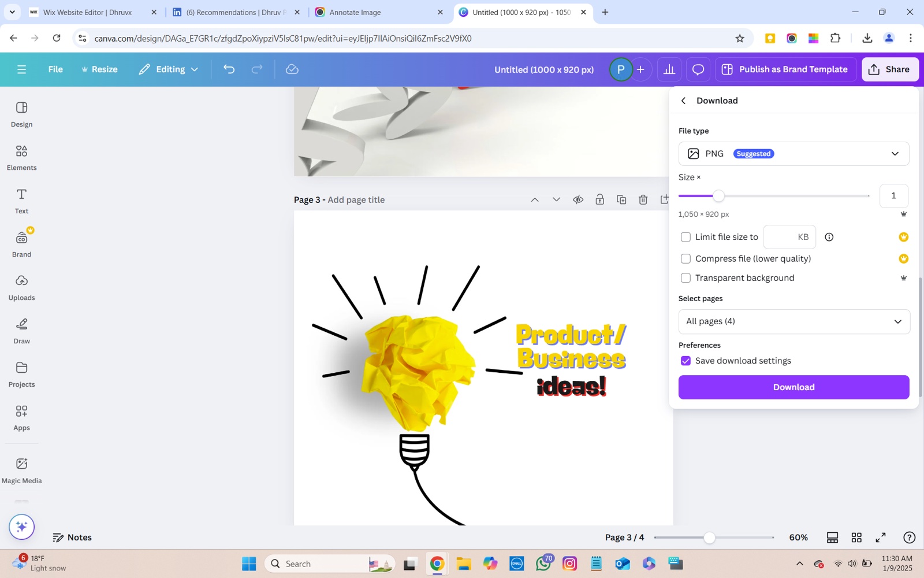Click the Share button
924x578 pixels.
tap(890, 69)
